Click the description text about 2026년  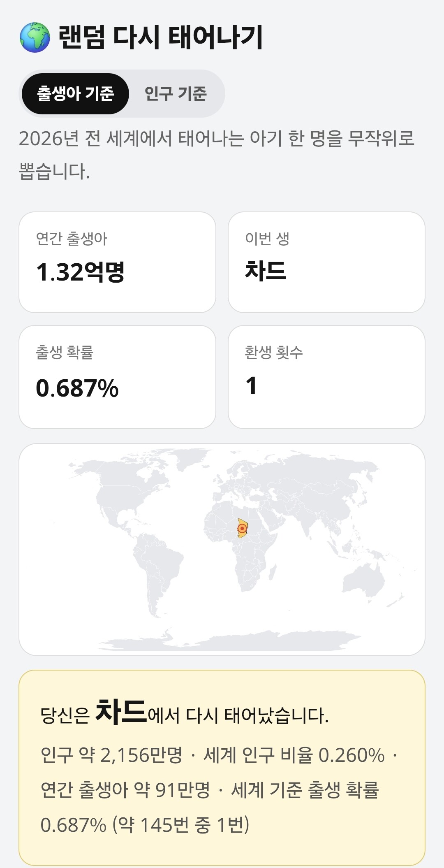217,155
